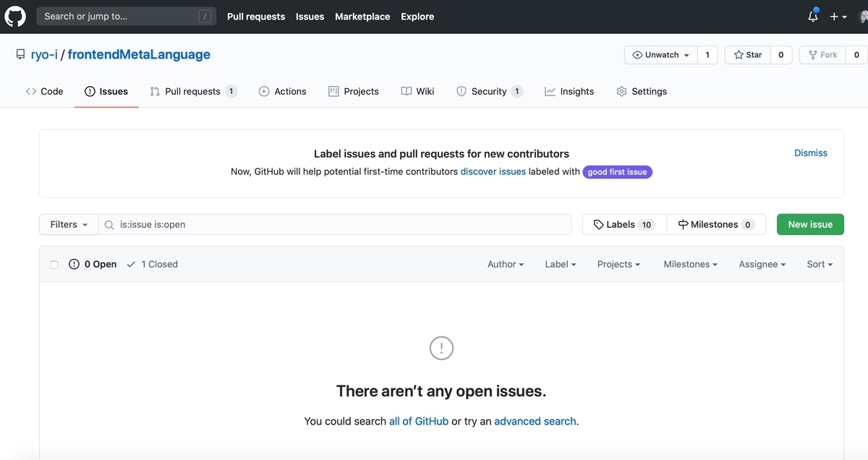Expand the Assignee filter dropdown
The height and width of the screenshot is (460, 868).
click(x=762, y=264)
